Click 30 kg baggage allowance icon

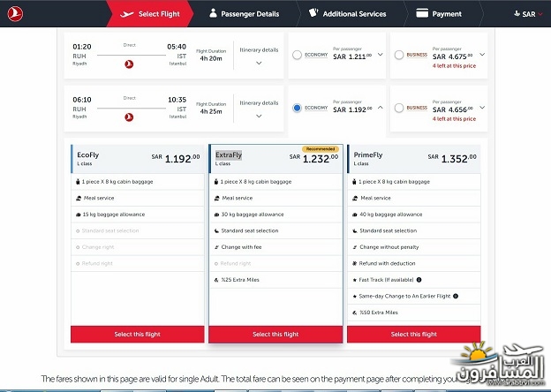tap(216, 215)
